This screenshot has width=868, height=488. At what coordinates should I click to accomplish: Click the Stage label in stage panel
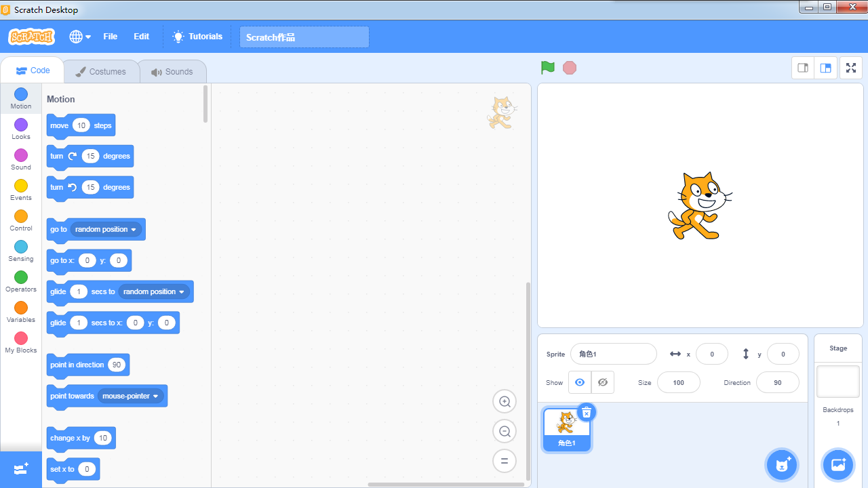[838, 348]
